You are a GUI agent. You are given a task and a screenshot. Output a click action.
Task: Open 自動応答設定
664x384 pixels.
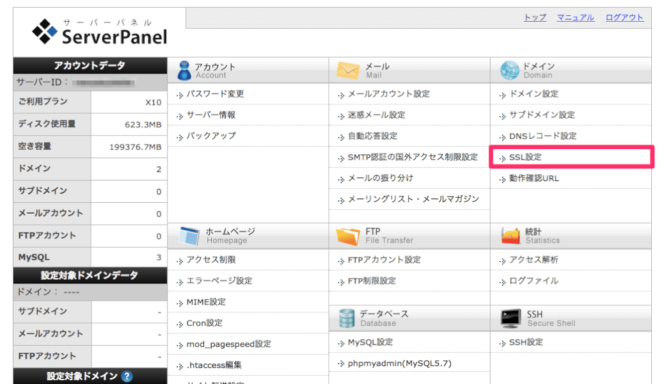tap(373, 136)
